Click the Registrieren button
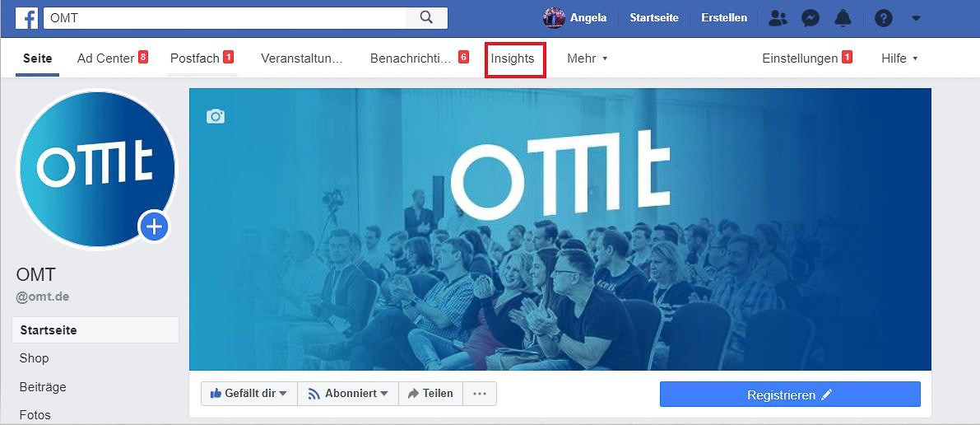 pyautogui.click(x=790, y=395)
